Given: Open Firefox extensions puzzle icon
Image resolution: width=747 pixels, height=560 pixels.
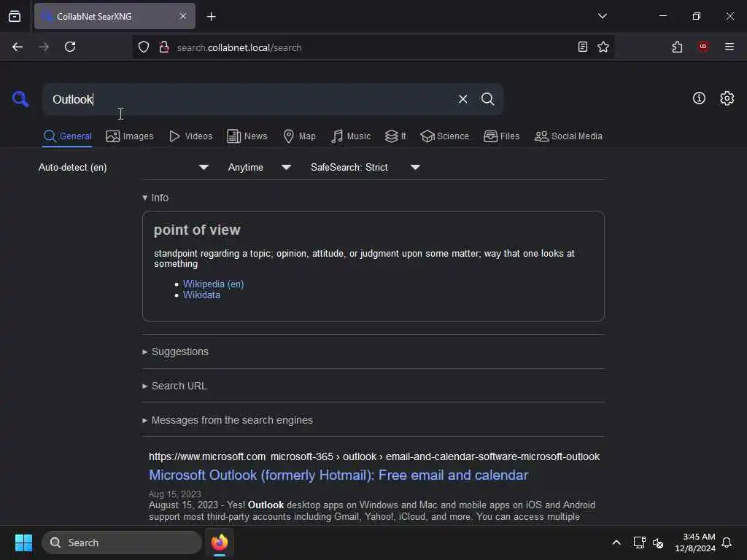Looking at the screenshot, I should pyautogui.click(x=677, y=47).
